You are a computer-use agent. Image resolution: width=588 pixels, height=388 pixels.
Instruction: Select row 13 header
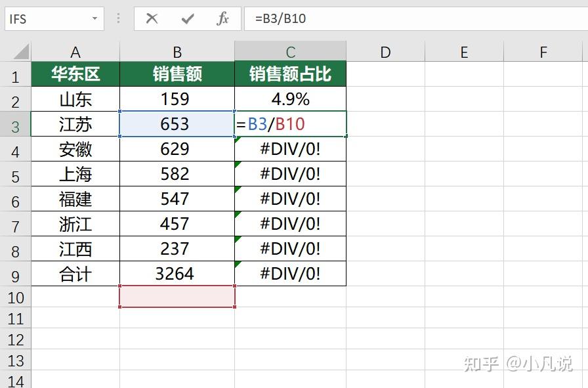point(15,360)
